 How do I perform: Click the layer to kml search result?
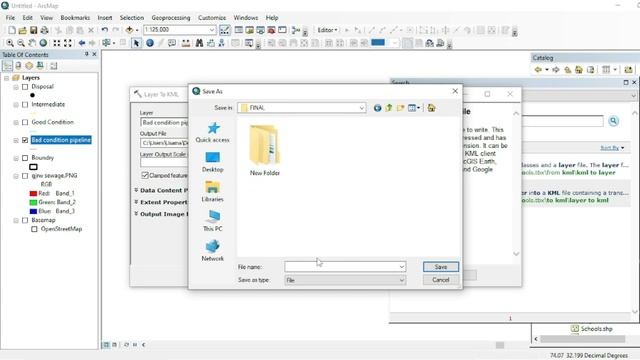click(575, 196)
